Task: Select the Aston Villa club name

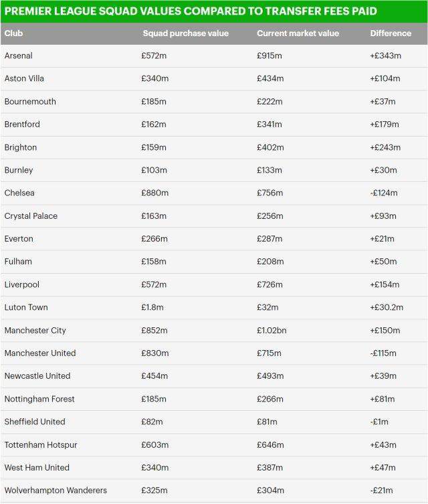Action: 24,78
